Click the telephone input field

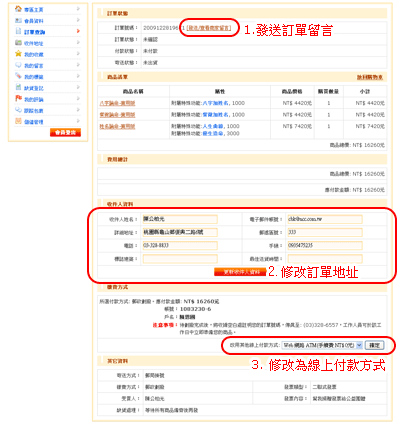(x=180, y=246)
